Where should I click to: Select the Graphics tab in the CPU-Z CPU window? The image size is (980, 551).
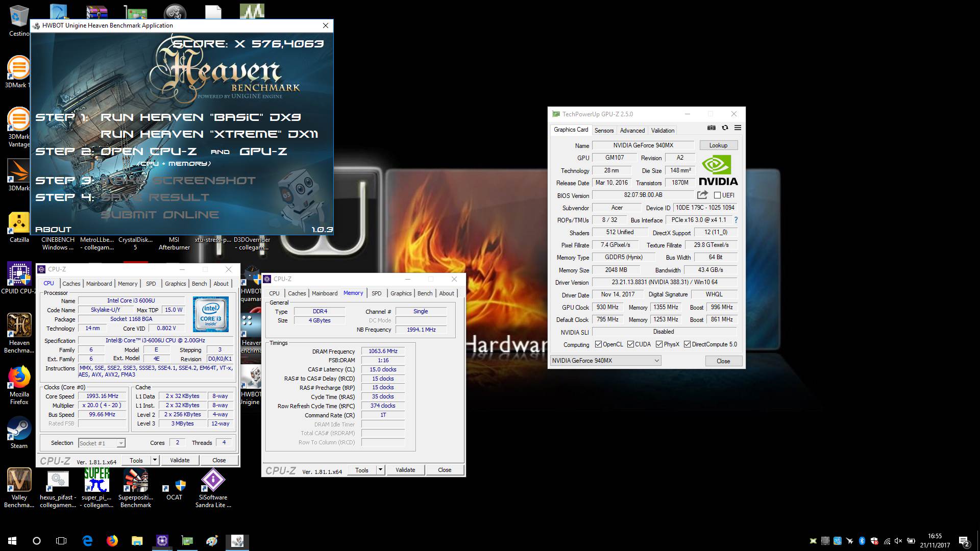click(x=175, y=284)
